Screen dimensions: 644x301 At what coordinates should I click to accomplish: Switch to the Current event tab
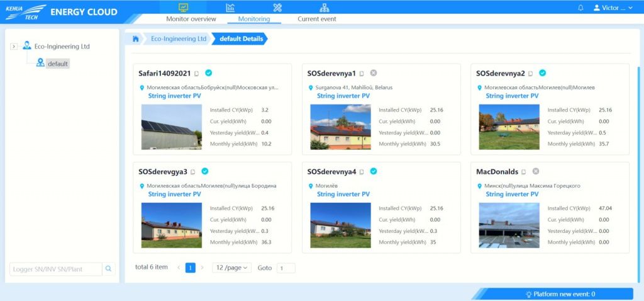(317, 19)
